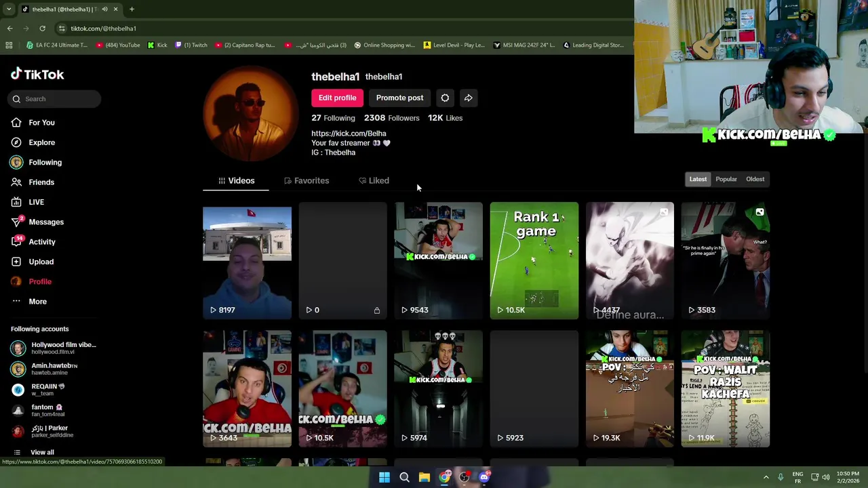Open the video with 3643 views

coord(247,389)
